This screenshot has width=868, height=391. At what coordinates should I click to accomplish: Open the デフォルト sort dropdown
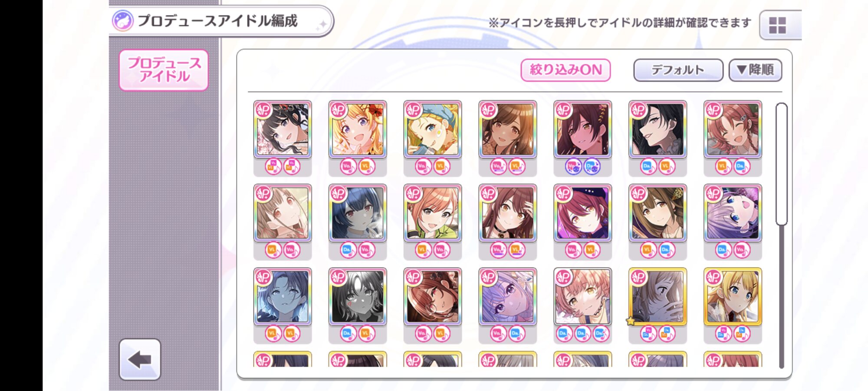pos(678,70)
